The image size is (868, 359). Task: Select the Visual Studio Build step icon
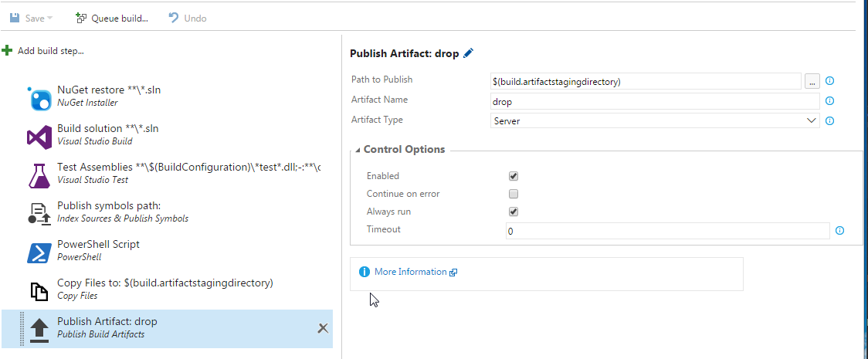pyautogui.click(x=39, y=137)
